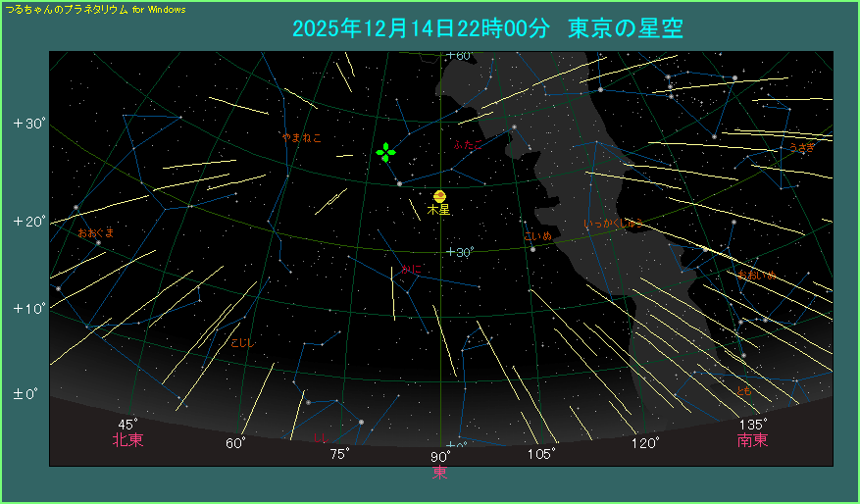Select the 木星 label below Jupiter
The width and height of the screenshot is (860, 504).
pyautogui.click(x=438, y=210)
